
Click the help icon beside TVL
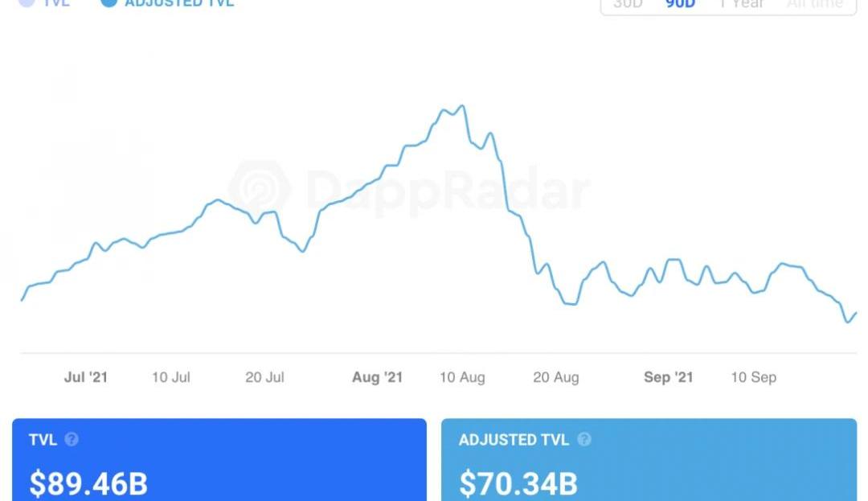point(72,440)
